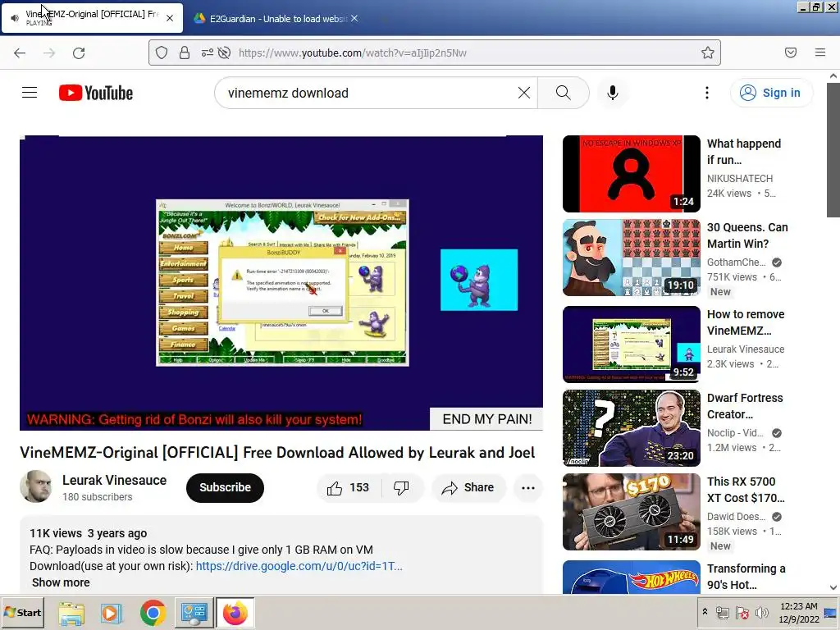Show hidden system tray icons
Viewport: 840px width, 630px height.
705,612
